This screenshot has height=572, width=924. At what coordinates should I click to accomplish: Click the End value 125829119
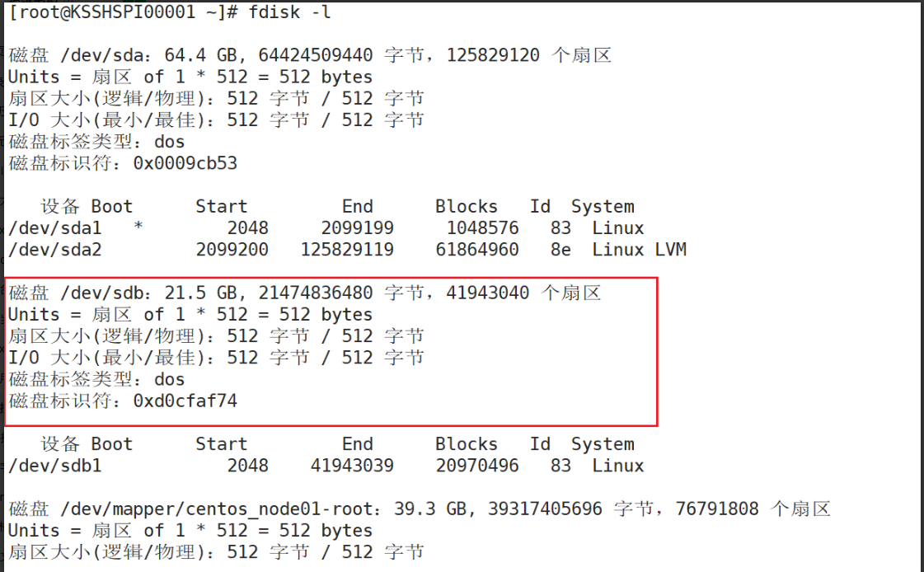click(347, 250)
